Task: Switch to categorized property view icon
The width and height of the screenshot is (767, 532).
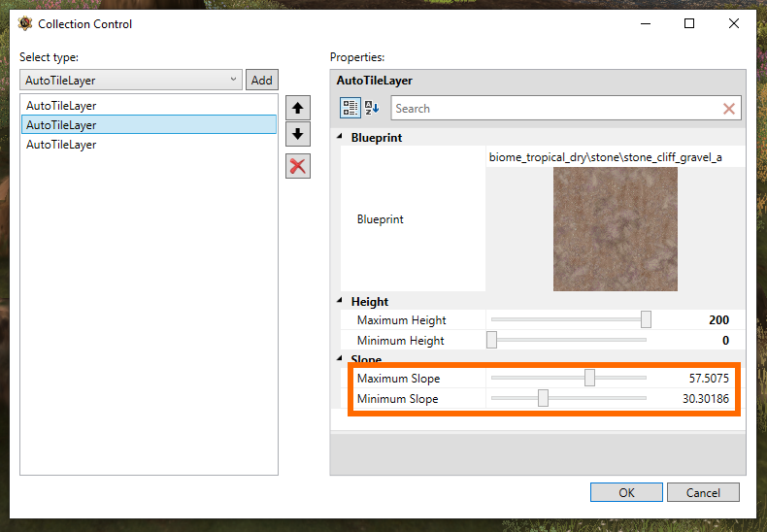Action: (x=350, y=108)
